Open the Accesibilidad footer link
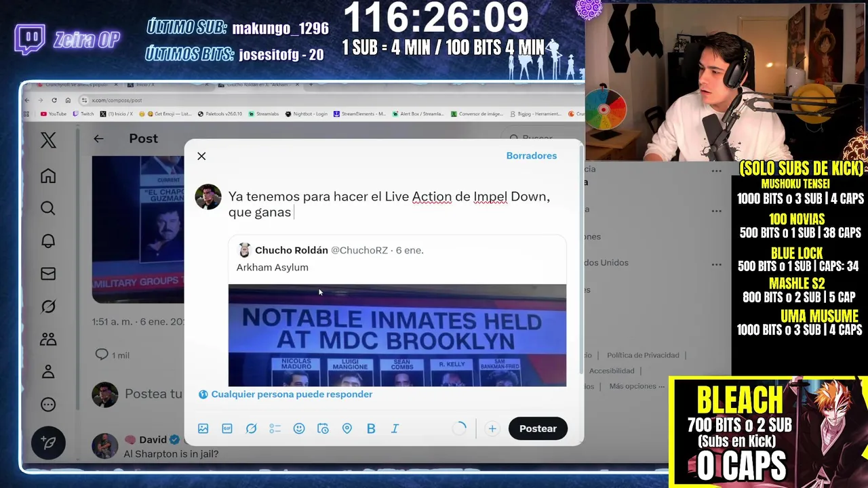 click(x=612, y=371)
